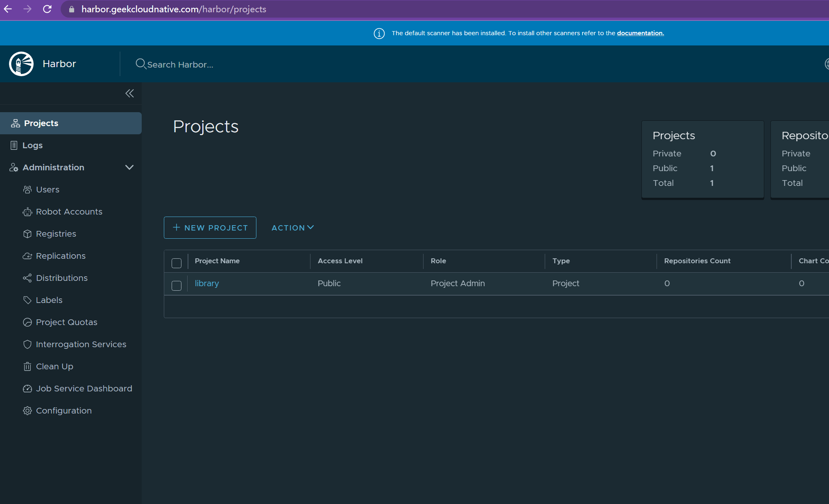Image resolution: width=829 pixels, height=504 pixels.
Task: Collapse the Administration menu with its chevron
Action: (x=129, y=167)
